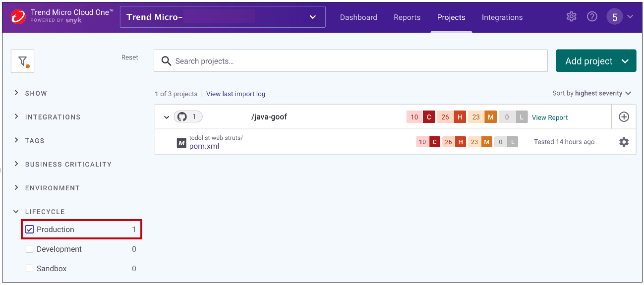This screenshot has height=285, width=644.
Task: Switch to the Integrations tab
Action: pyautogui.click(x=502, y=17)
